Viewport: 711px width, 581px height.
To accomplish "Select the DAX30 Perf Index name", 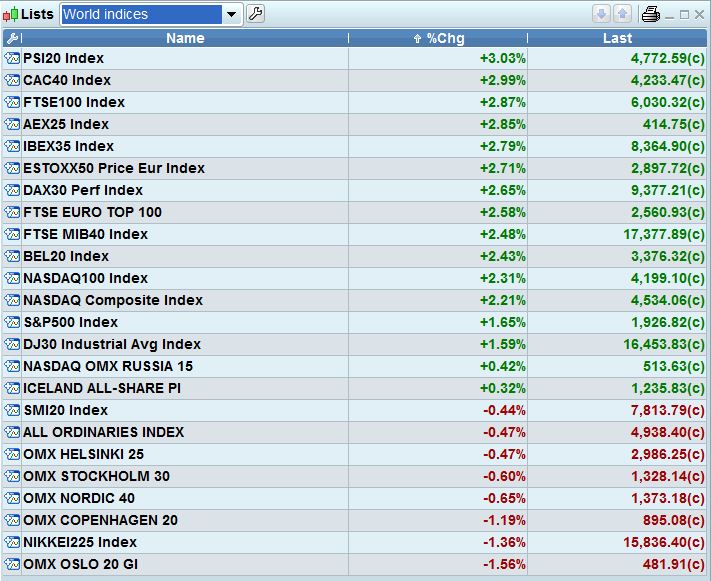I will (x=83, y=190).
